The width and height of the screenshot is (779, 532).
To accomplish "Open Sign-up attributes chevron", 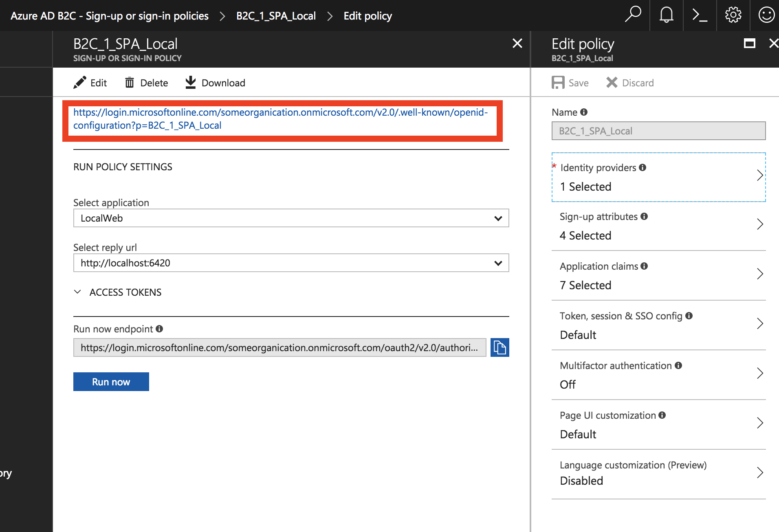I will point(760,224).
